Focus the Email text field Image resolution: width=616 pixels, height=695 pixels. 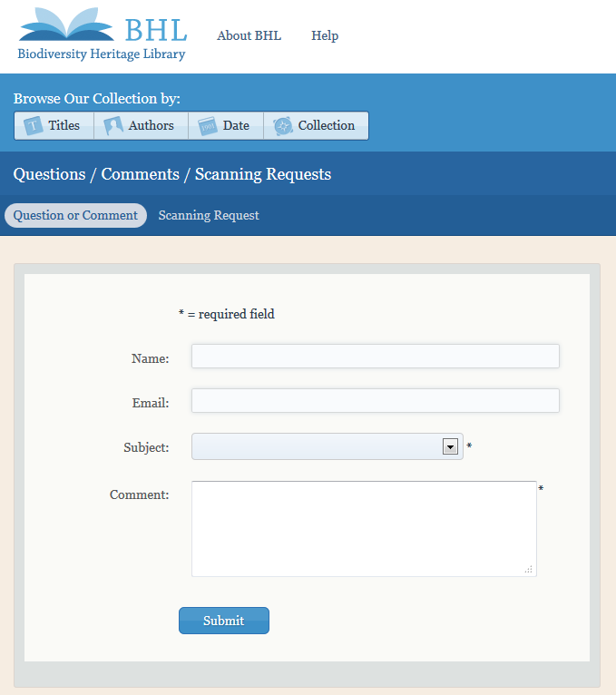[375, 401]
